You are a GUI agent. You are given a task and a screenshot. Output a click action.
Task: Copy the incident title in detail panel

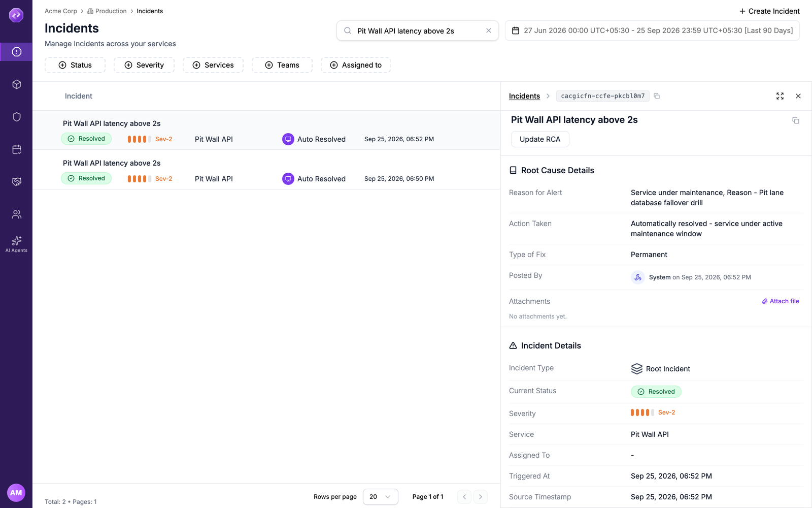(x=796, y=120)
